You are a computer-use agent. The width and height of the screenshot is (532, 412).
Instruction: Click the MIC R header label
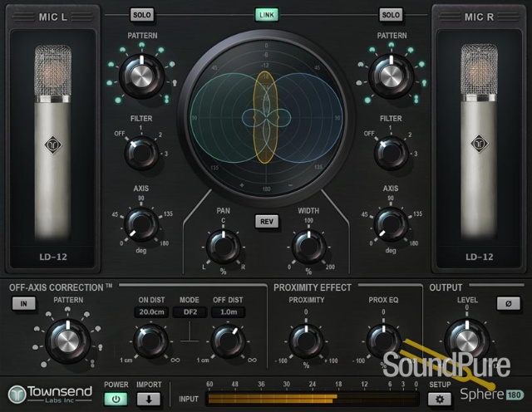click(479, 17)
